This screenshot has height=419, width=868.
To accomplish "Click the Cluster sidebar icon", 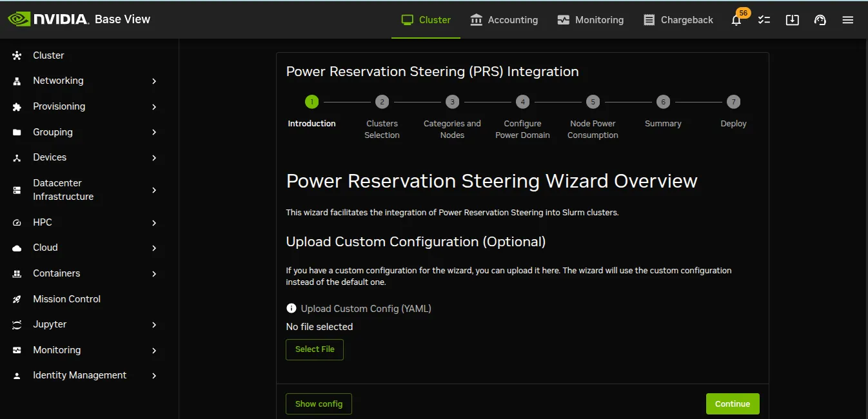I will tap(17, 55).
